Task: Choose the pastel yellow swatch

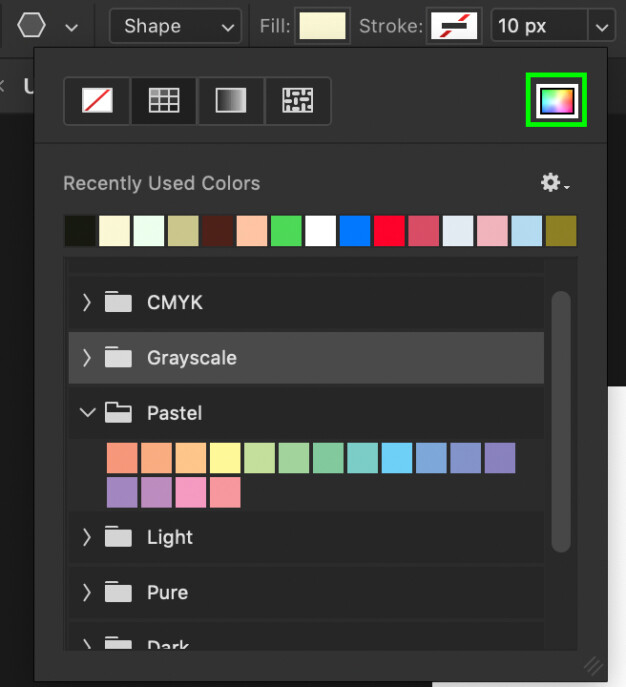Action: point(225,458)
